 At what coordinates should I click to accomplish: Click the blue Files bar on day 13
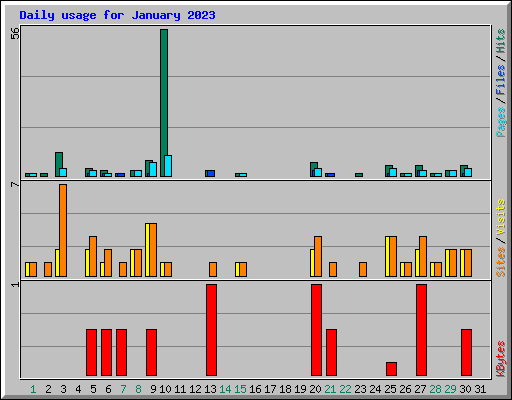pyautogui.click(x=211, y=173)
